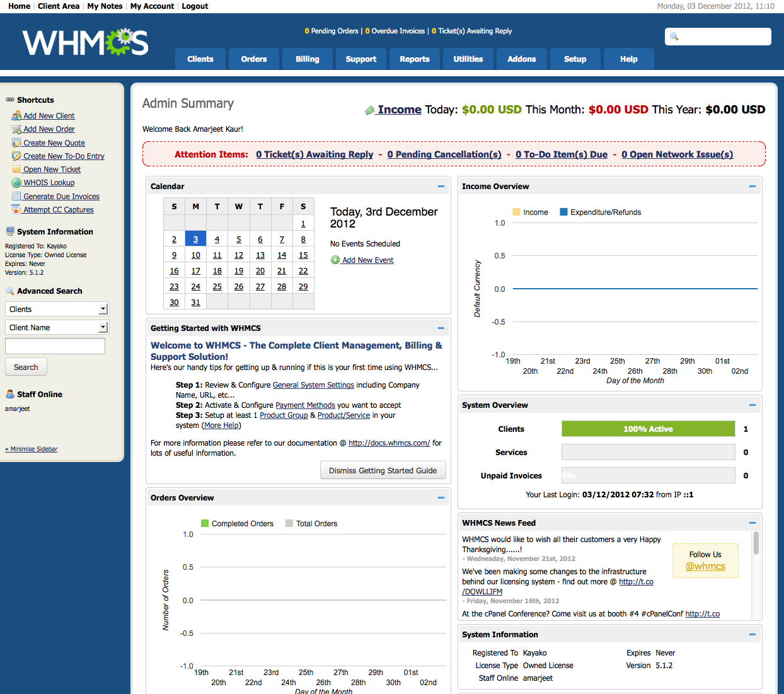Click the green plus Add New Event icon
784x694 pixels.
(335, 260)
